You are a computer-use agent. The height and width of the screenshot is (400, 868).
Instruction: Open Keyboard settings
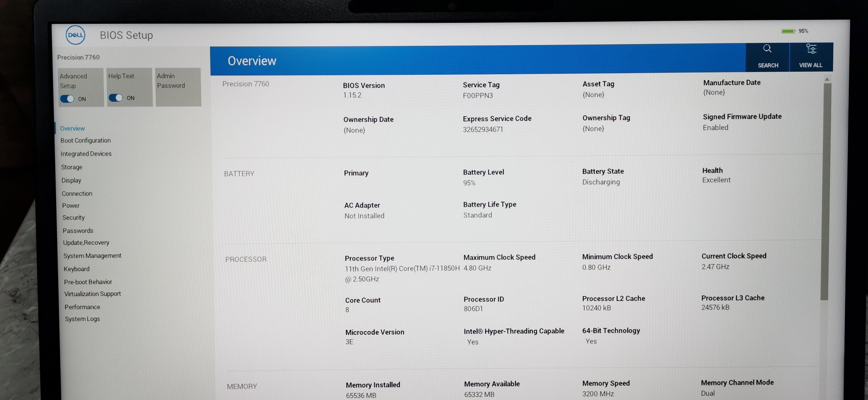pyautogui.click(x=77, y=269)
